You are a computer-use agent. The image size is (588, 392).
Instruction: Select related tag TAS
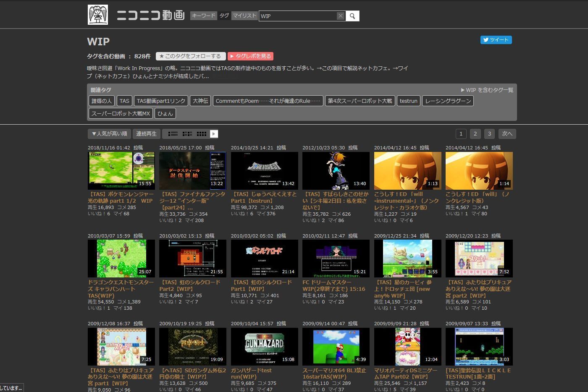(x=124, y=101)
